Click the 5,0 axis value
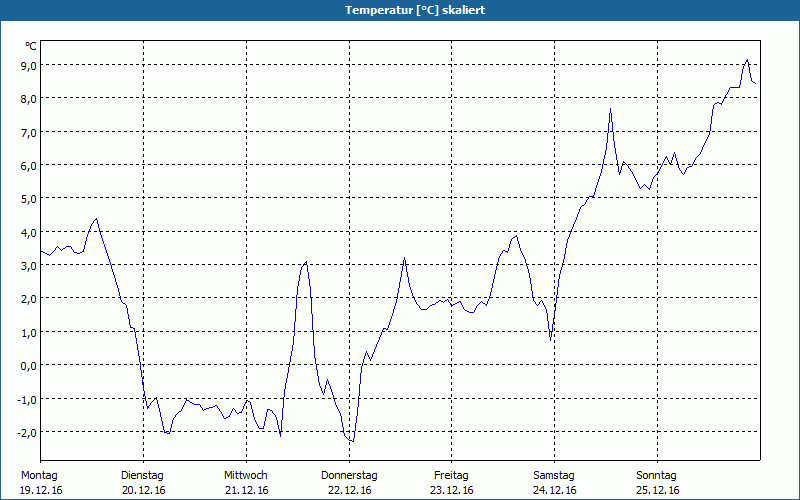 pyautogui.click(x=28, y=199)
